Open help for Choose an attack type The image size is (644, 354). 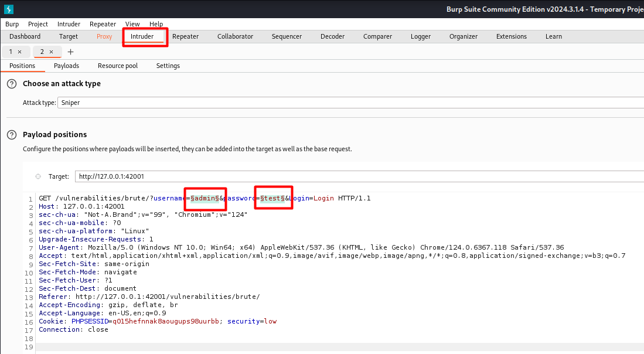pyautogui.click(x=12, y=84)
